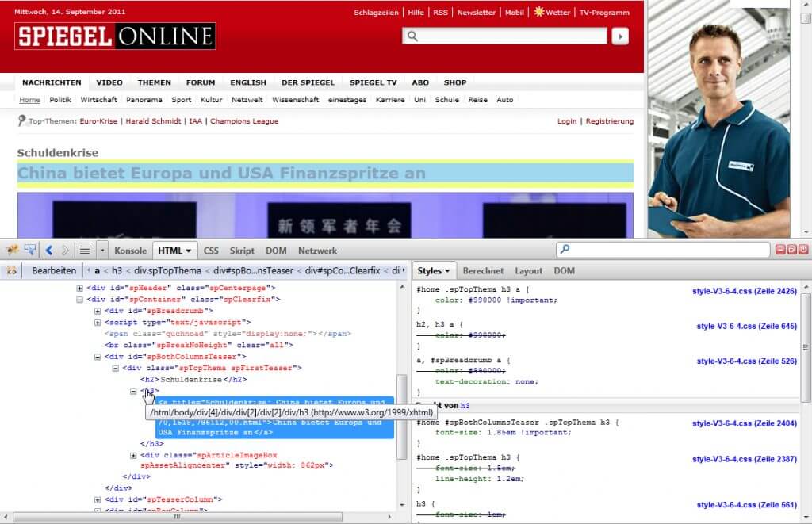Switch to the Konsole tab
The height and width of the screenshot is (524, 812).
point(130,250)
